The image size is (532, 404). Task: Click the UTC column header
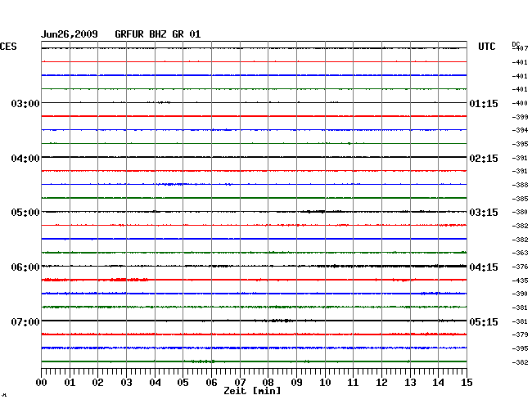[x=486, y=47]
